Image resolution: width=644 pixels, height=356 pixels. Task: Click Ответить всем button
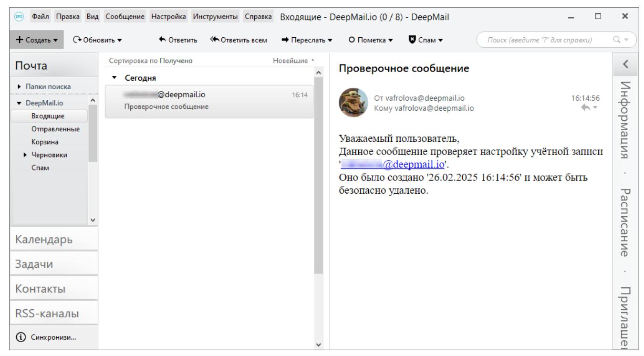click(x=239, y=40)
